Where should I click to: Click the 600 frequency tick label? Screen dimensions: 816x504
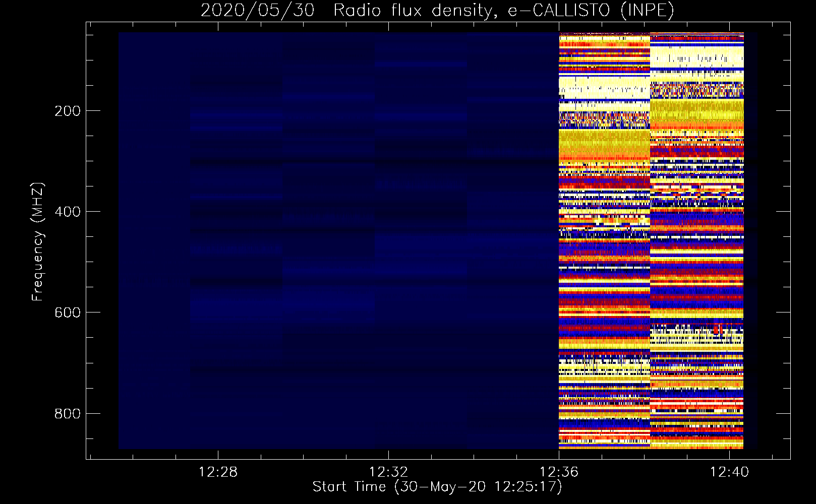[x=68, y=312]
